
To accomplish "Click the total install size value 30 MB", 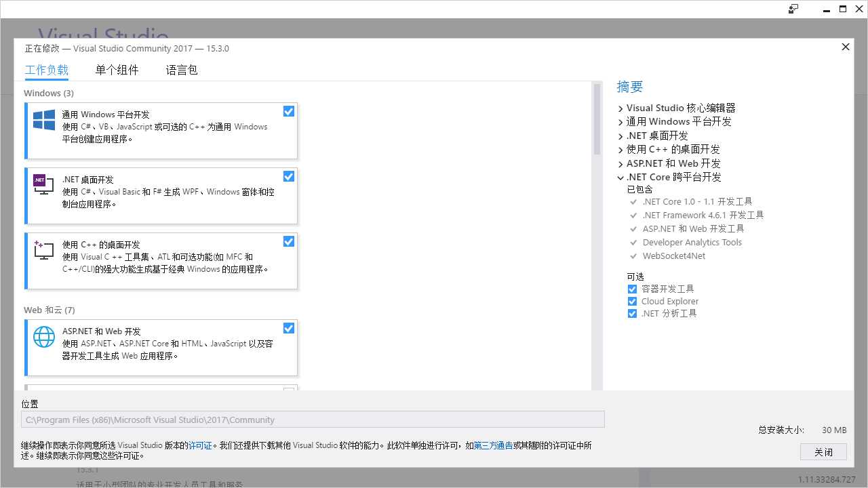I will pyautogui.click(x=834, y=430).
